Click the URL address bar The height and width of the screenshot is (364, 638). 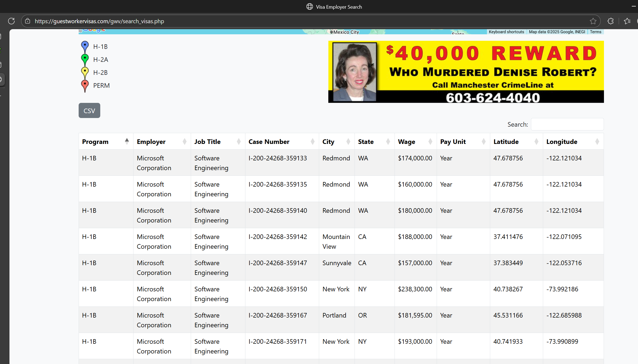[297, 21]
